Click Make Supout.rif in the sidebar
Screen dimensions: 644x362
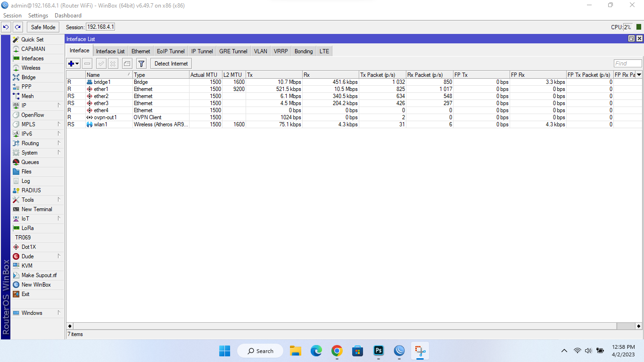coord(38,275)
